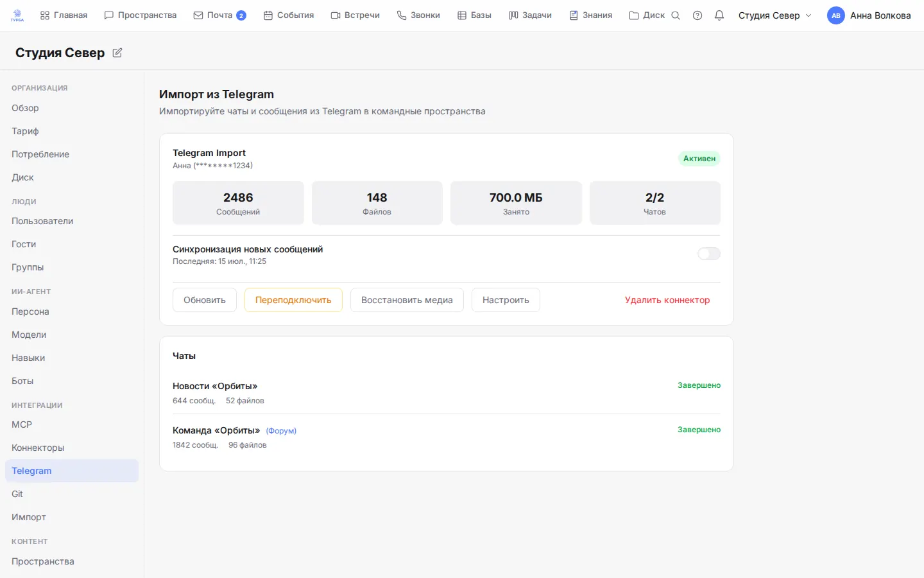Open the notifications bell icon

(x=719, y=15)
